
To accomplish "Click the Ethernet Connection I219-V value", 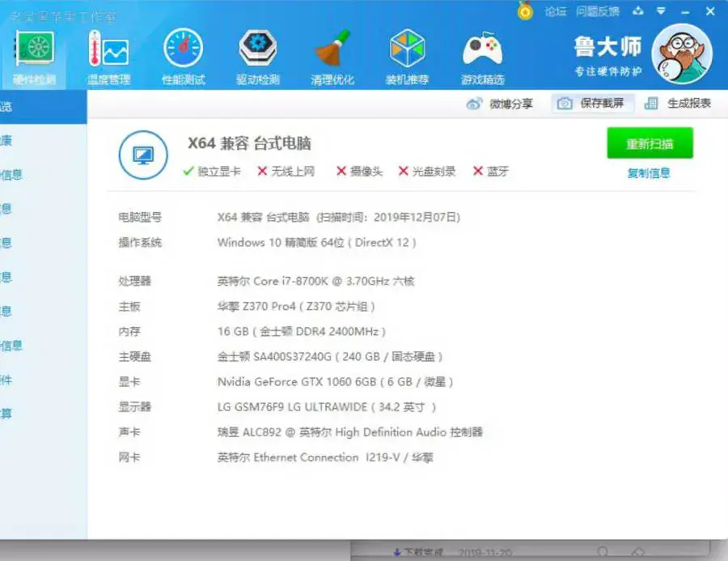I will [x=325, y=457].
